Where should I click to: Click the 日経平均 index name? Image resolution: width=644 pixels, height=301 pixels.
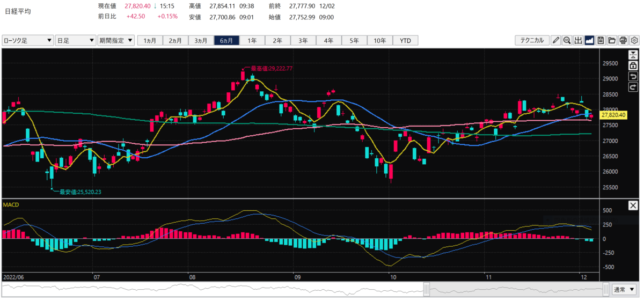(18, 11)
